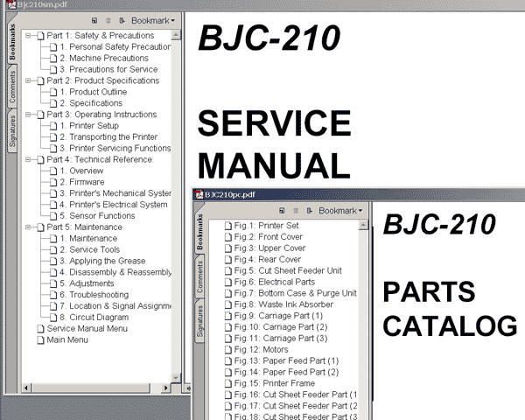Click scroll down arrow in Bjc210sm.pdf bookmarks
Screen dimensions: 525x420
coord(176,378)
